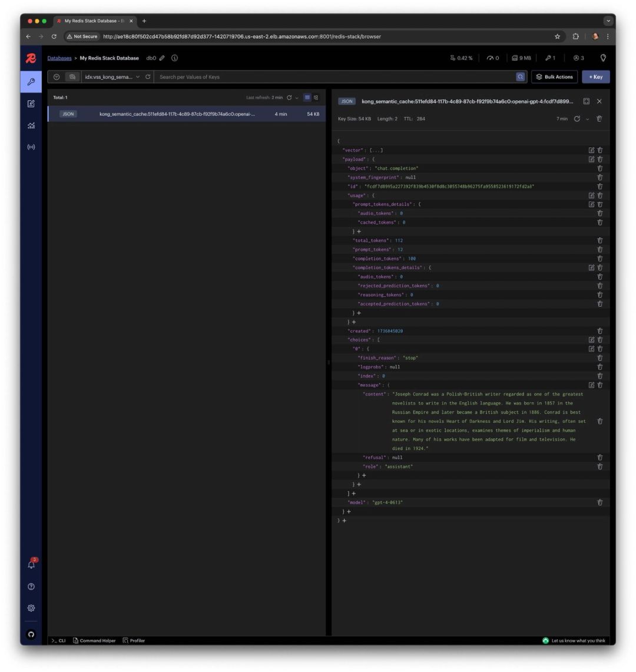Open the Databases breadcrumb link
Image resolution: width=636 pixels, height=672 pixels.
point(59,58)
